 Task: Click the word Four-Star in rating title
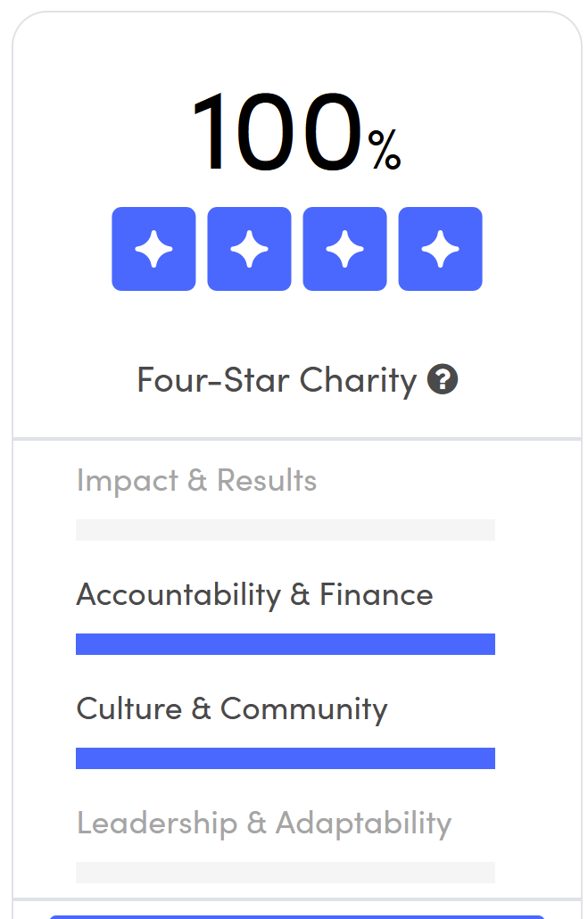tap(212, 380)
